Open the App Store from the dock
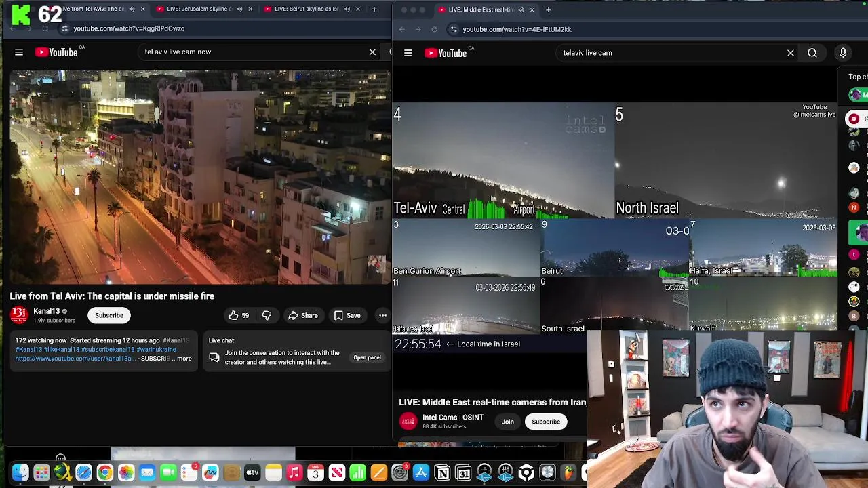The width and height of the screenshot is (868, 488). coord(421,472)
